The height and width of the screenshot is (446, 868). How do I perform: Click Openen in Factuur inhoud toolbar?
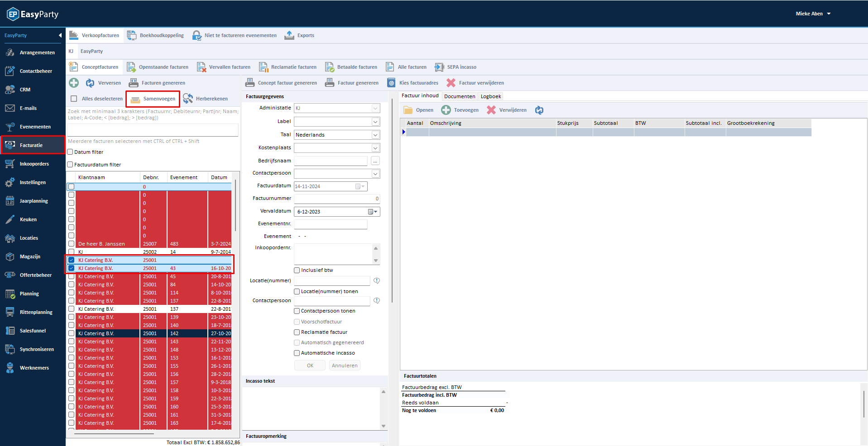(419, 110)
